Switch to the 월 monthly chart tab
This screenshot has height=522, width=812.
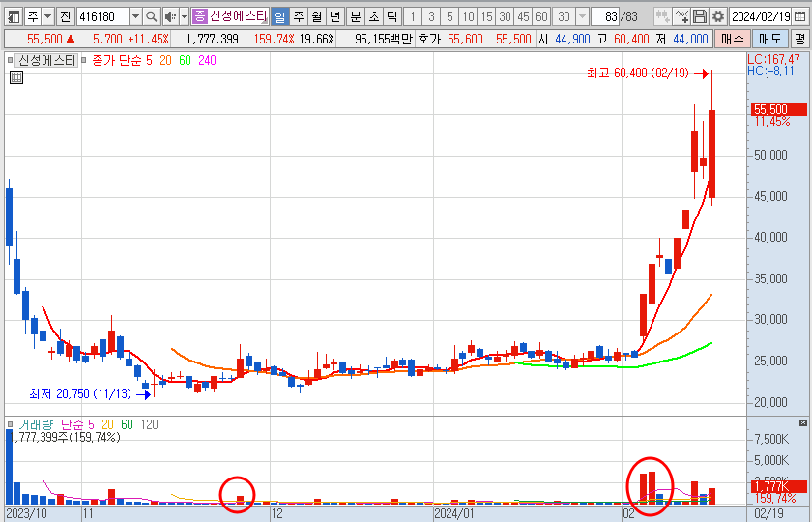tap(317, 17)
